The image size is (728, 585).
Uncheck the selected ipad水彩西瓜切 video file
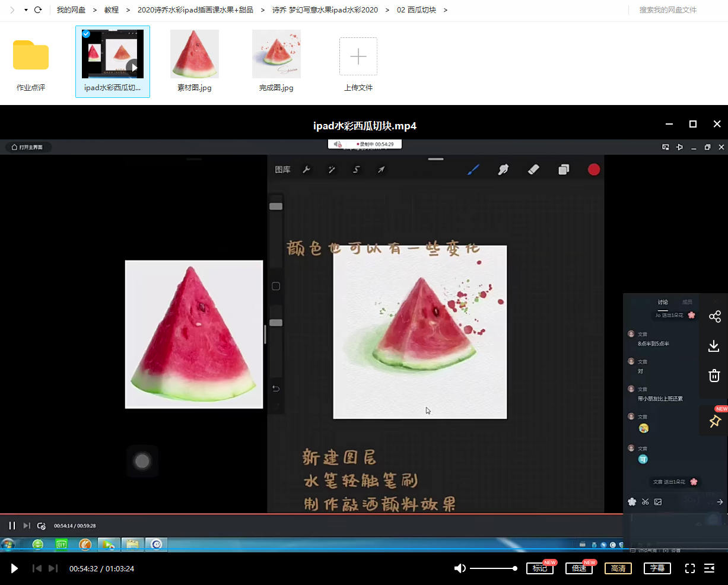coord(87,34)
